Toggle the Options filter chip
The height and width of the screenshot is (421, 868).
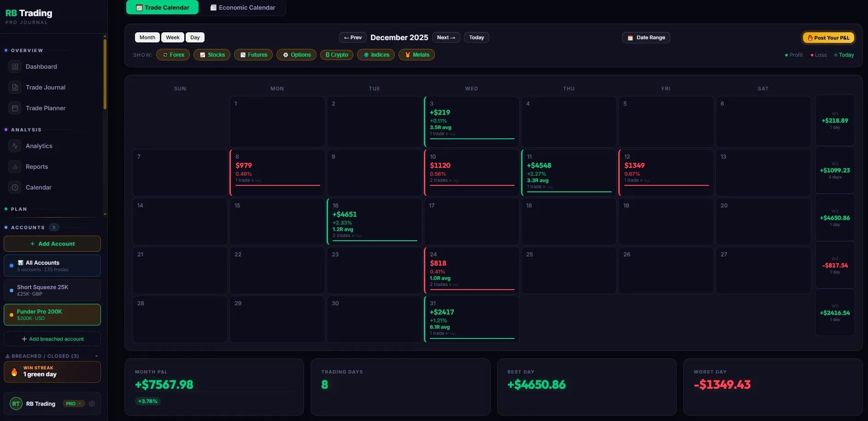(297, 55)
